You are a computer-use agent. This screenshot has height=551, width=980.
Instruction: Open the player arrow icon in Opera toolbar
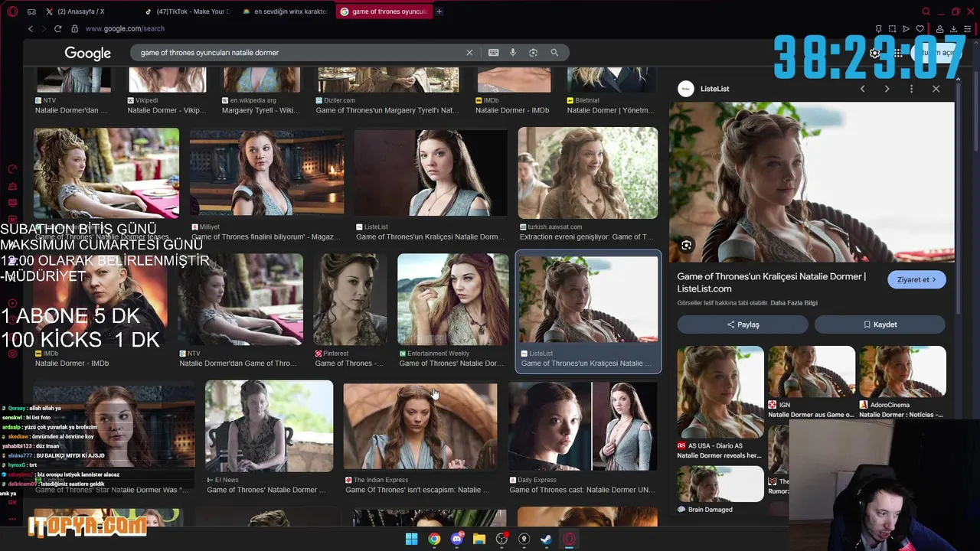[x=906, y=29]
